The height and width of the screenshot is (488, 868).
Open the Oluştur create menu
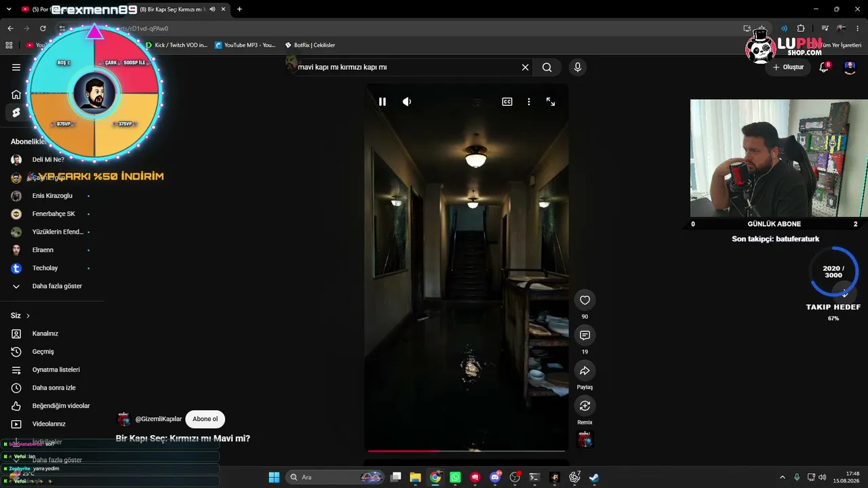(788, 67)
